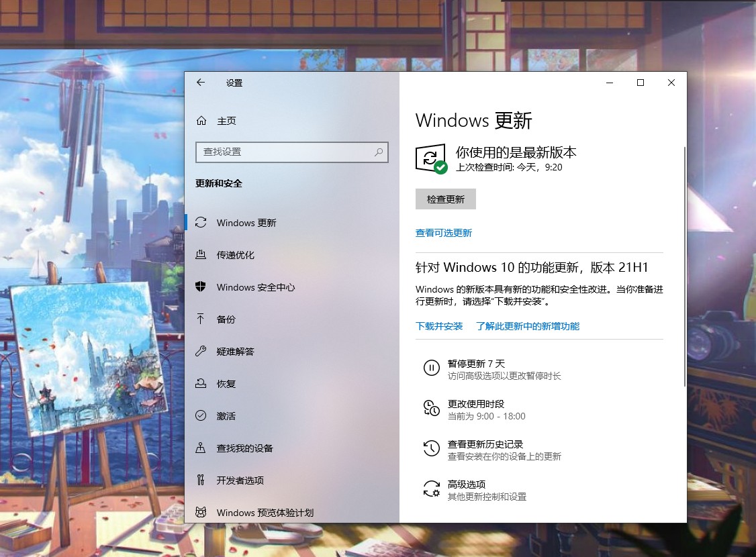The image size is (756, 557).
Task: Select 恢复 in the sidebar
Action: click(x=291, y=384)
